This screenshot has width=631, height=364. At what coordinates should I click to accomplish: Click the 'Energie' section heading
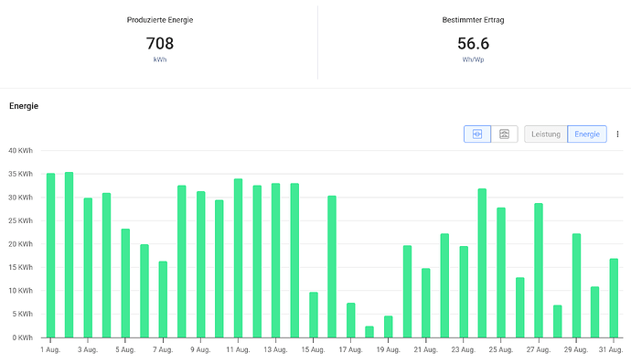(24, 106)
